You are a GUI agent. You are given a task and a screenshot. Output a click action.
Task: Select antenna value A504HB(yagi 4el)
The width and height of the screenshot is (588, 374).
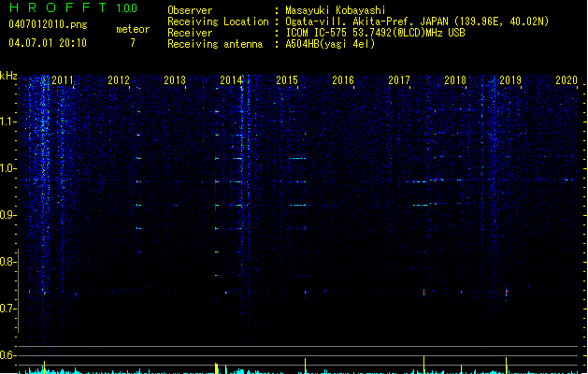330,44
